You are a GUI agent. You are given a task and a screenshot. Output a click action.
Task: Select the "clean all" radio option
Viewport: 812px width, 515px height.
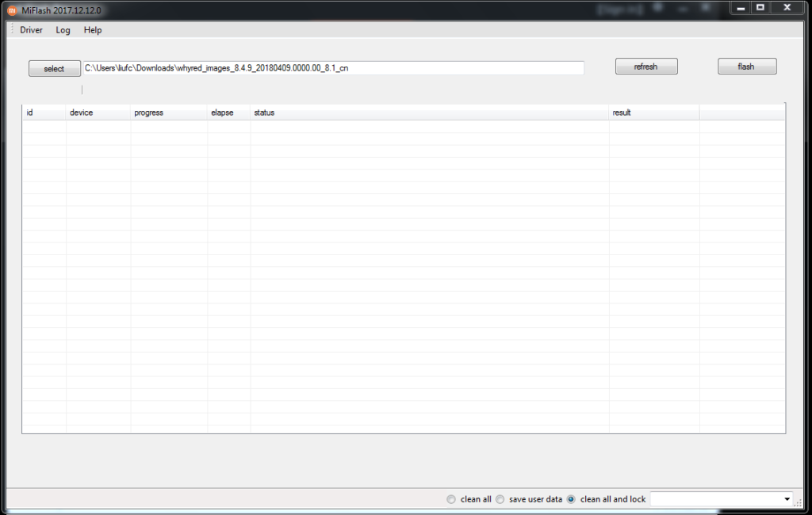tap(452, 499)
